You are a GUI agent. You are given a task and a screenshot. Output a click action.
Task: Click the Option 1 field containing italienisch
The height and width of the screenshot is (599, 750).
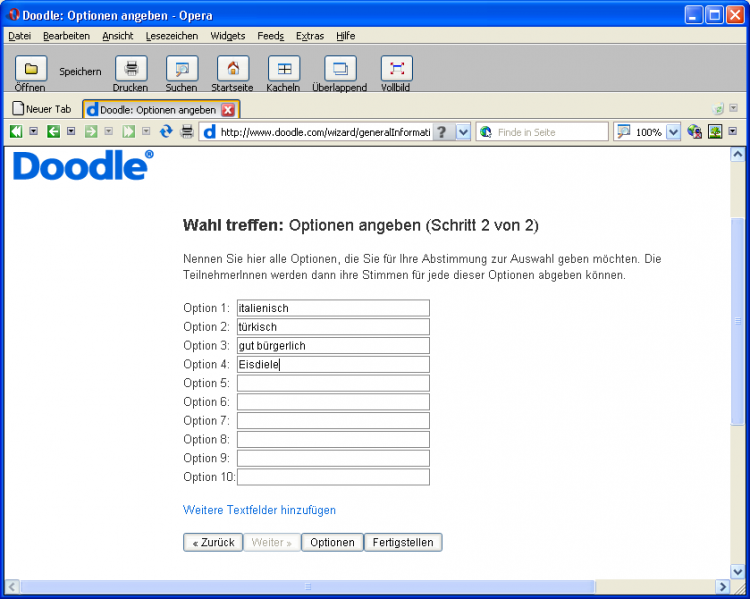tap(333, 308)
